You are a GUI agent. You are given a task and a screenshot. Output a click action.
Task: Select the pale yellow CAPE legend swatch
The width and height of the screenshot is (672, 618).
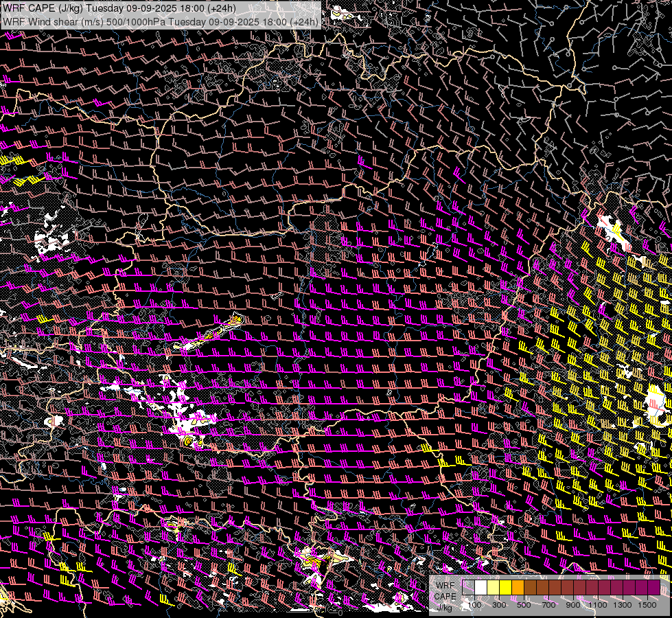tap(494, 587)
